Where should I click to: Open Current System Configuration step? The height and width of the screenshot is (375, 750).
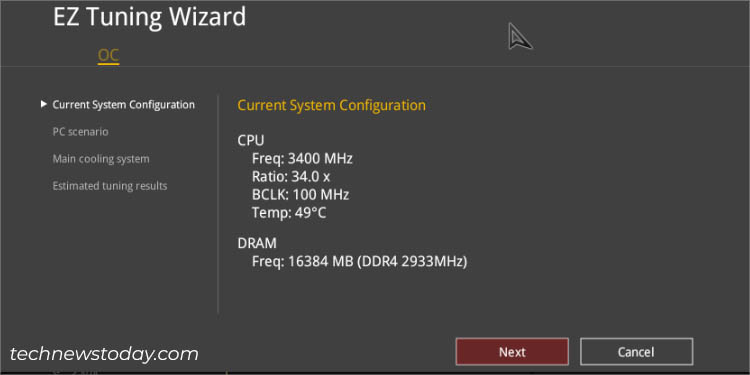pyautogui.click(x=123, y=105)
